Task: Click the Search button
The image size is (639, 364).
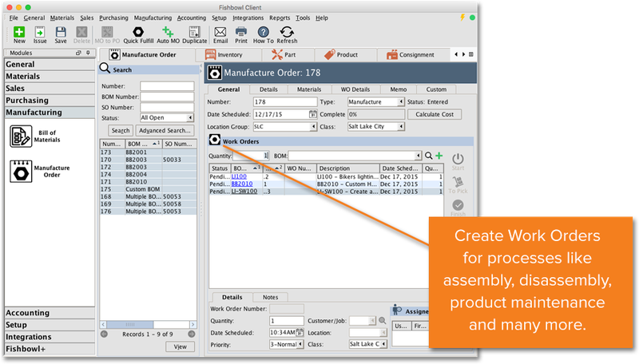Action: coord(121,130)
